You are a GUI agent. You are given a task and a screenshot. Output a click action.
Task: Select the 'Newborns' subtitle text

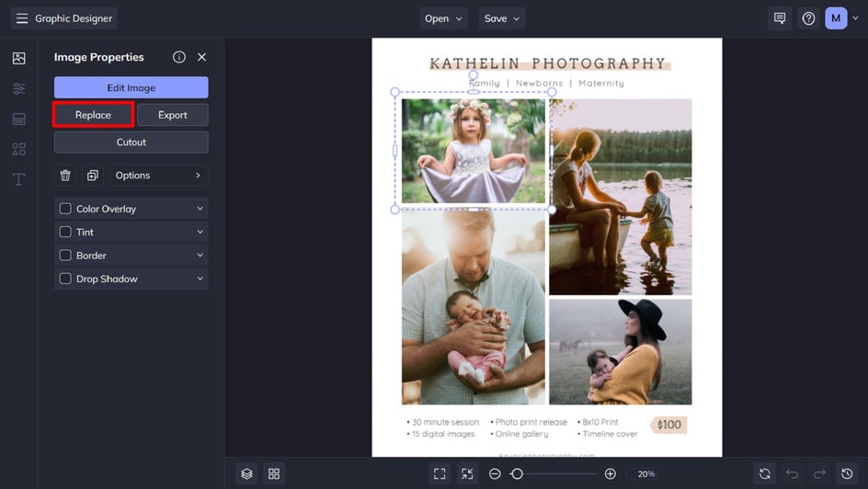point(539,83)
